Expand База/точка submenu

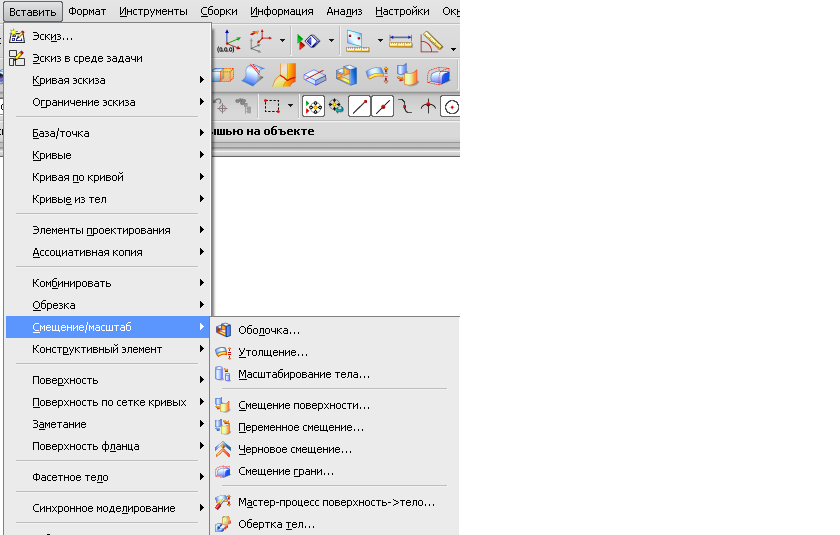point(108,133)
